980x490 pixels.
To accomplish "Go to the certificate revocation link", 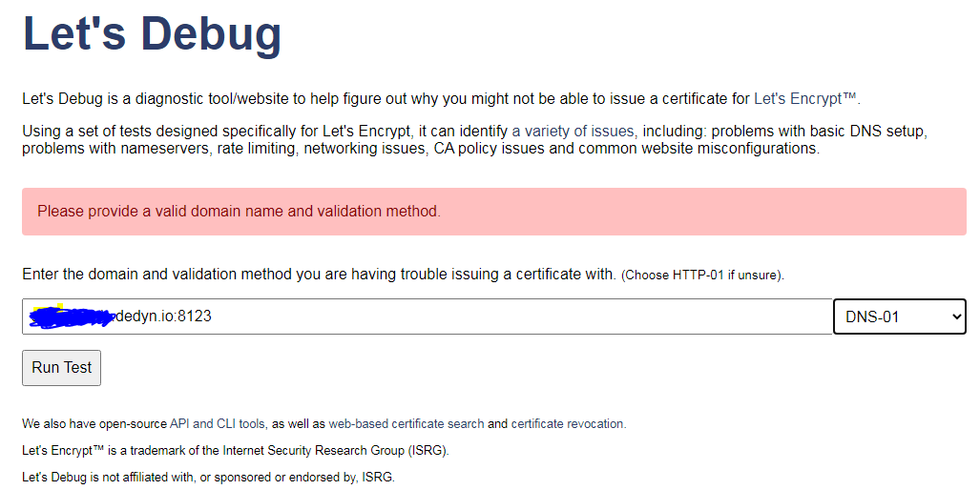I will 568,424.
